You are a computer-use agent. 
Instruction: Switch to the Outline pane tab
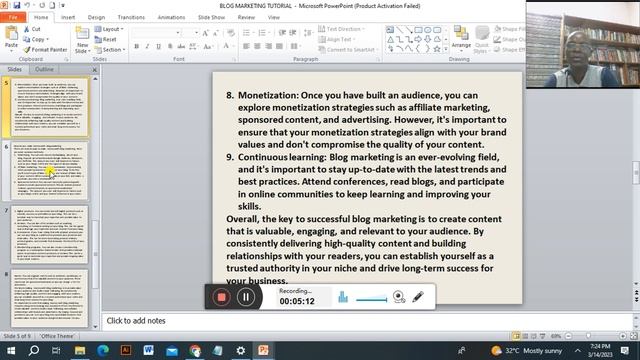44,69
